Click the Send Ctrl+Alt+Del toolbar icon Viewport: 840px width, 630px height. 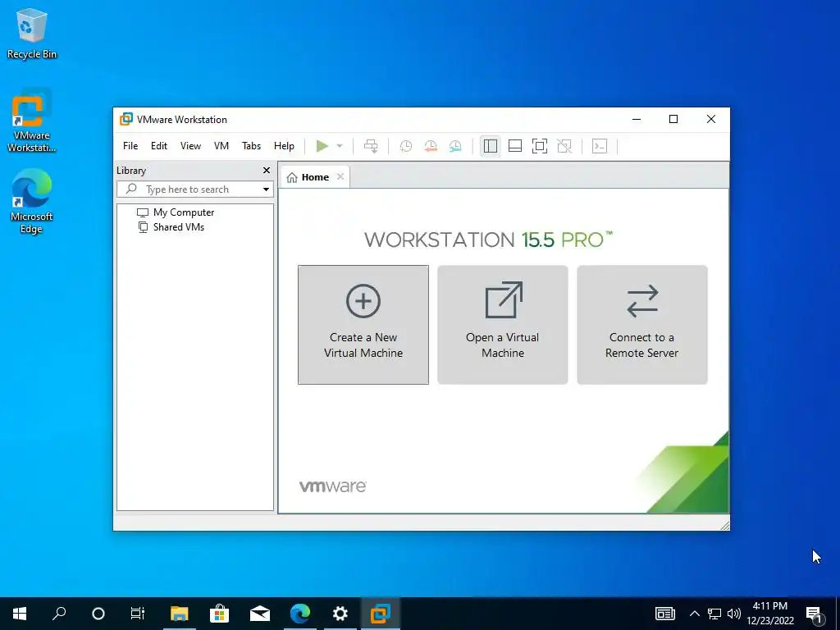click(371, 146)
